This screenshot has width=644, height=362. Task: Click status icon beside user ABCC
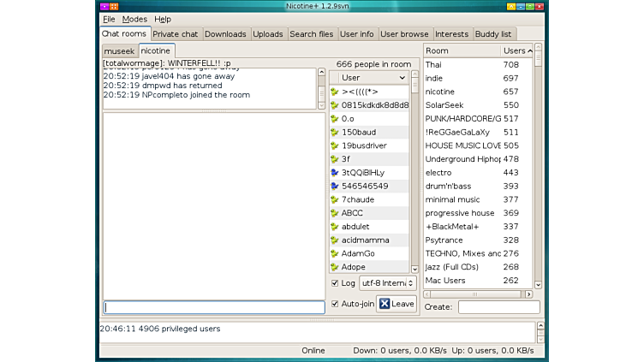point(334,213)
